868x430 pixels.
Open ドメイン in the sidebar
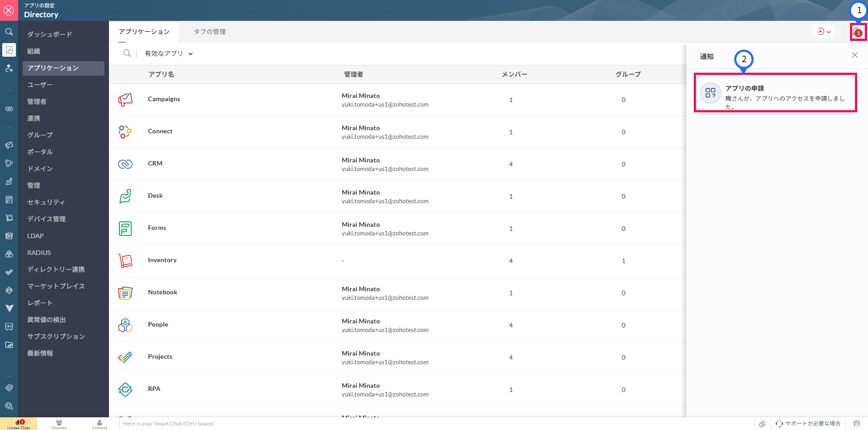click(64, 169)
